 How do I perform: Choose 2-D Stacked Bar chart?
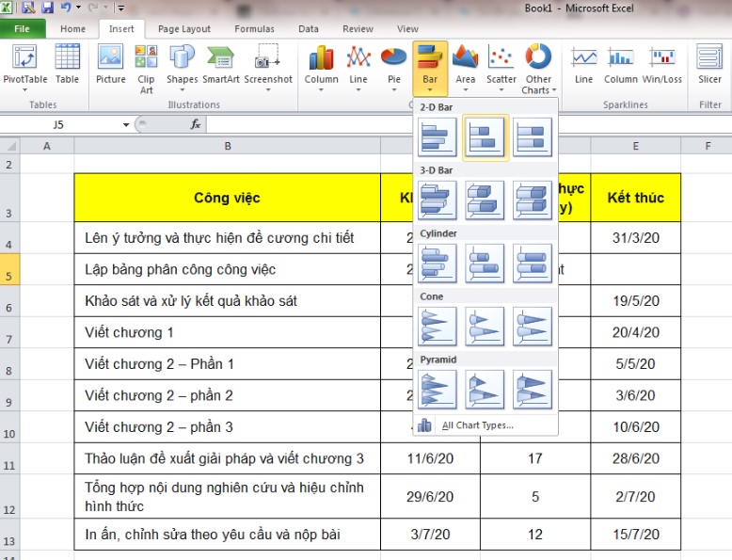point(485,136)
